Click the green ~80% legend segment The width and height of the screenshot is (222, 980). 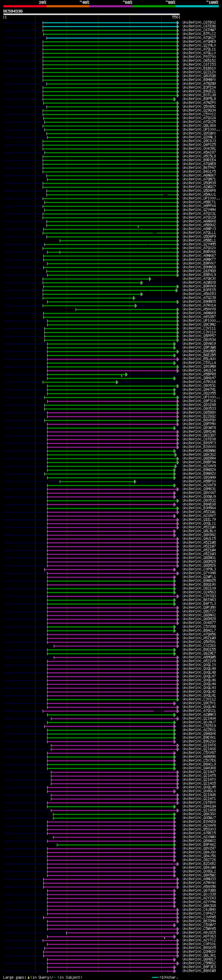pos(154,6)
